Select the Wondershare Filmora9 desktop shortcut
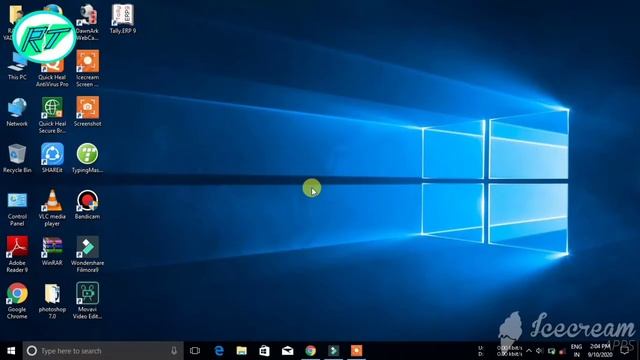 87,254
